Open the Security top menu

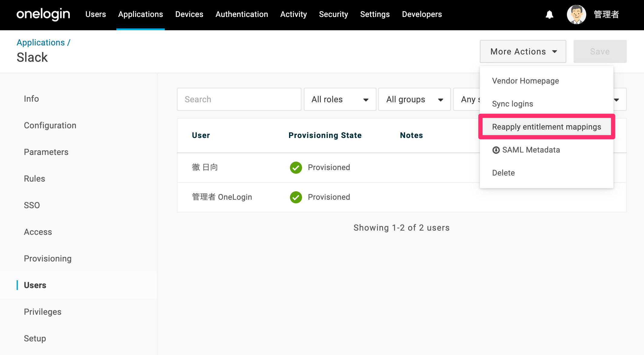(333, 14)
